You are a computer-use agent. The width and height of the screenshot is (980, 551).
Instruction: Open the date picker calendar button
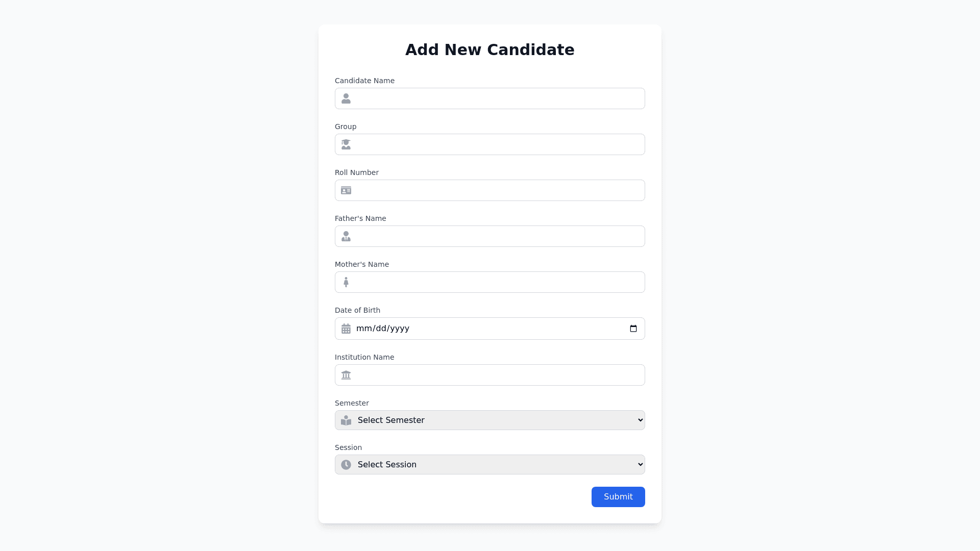click(633, 329)
